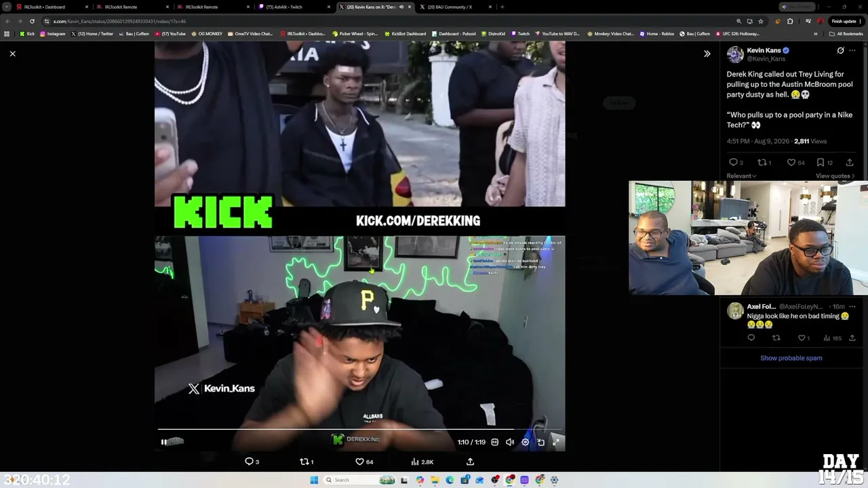Click the Finish update button
The width and height of the screenshot is (868, 488).
[845, 21]
